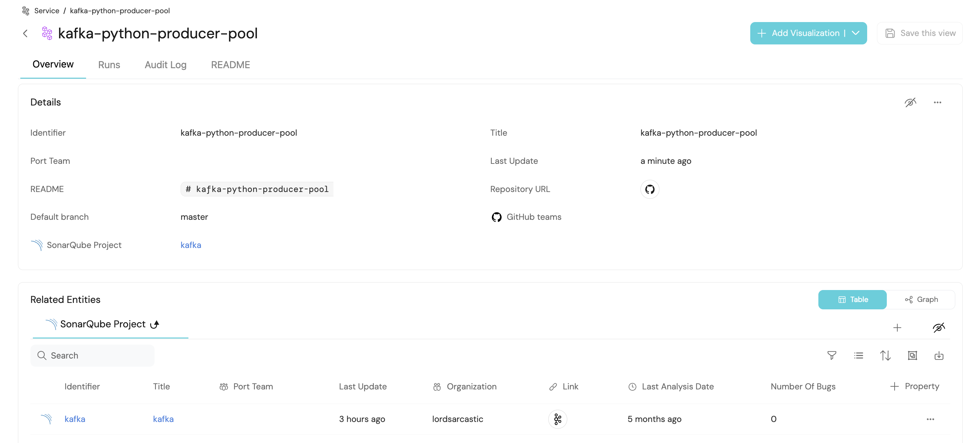Screen dimensions: 980x443
Task: Click the '5 months ago' cell
Action: 654,419
